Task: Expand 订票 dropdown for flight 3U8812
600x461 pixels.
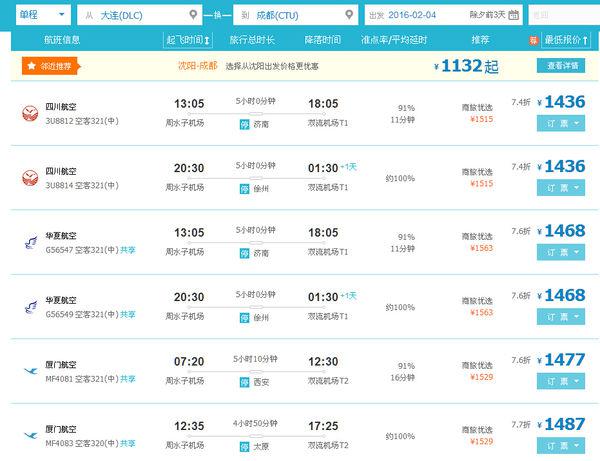Action: (x=561, y=124)
